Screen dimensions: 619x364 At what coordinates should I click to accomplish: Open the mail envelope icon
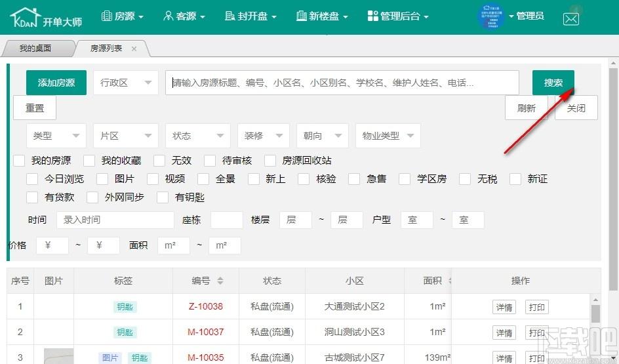click(x=571, y=18)
